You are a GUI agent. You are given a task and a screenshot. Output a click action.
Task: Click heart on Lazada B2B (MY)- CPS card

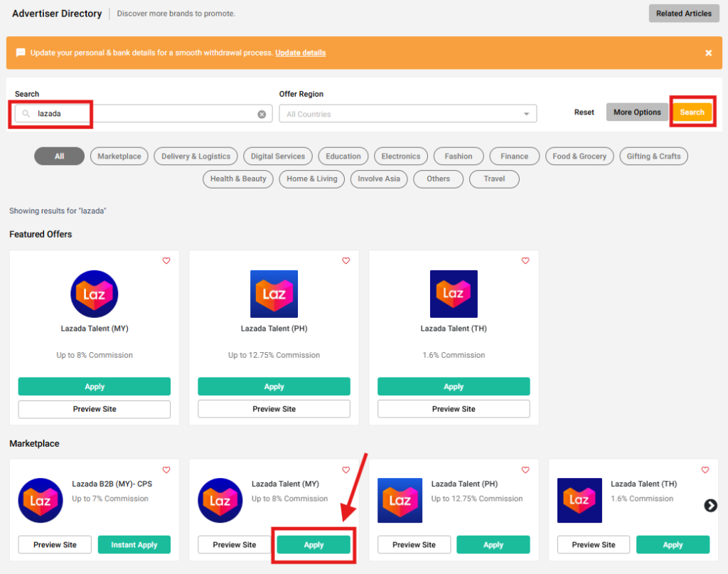pyautogui.click(x=166, y=470)
